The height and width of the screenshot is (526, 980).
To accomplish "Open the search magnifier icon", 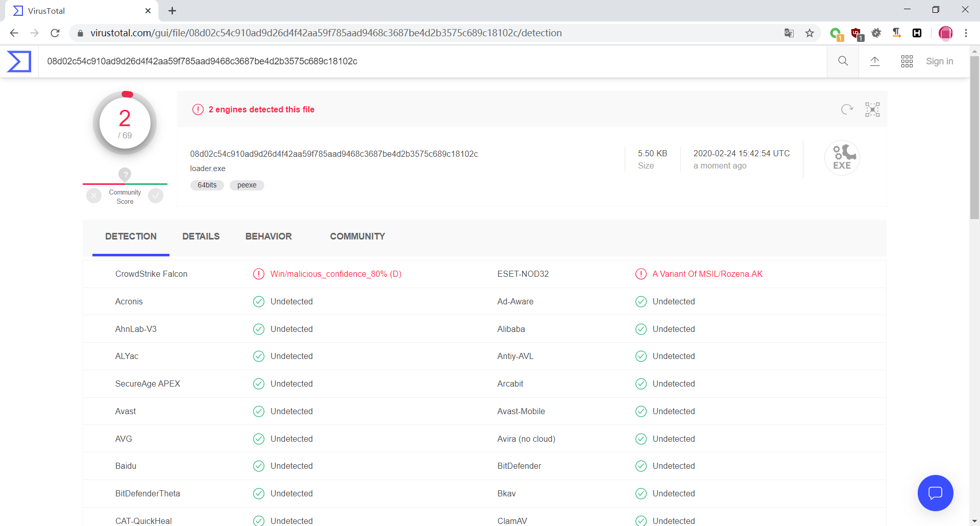I will click(x=843, y=61).
